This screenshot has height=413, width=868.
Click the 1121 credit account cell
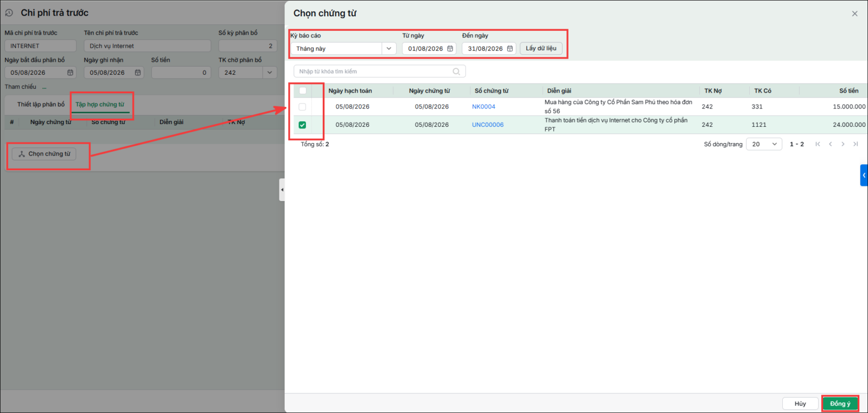[759, 125]
